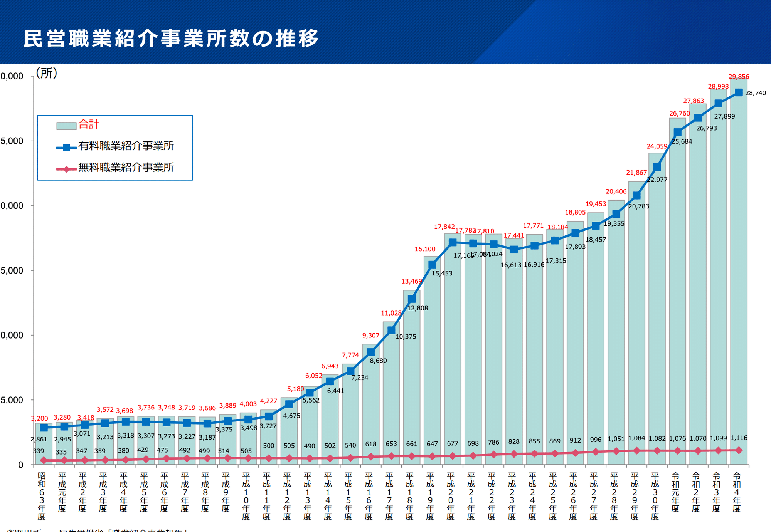Click the total value 20,406
The image size is (771, 532).
click(616, 191)
